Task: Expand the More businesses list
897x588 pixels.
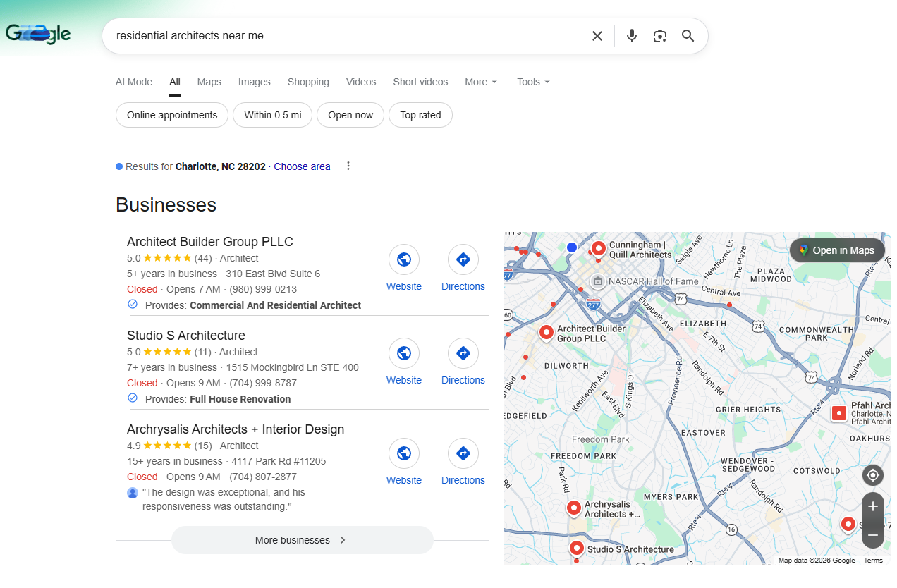Action: 302,540
